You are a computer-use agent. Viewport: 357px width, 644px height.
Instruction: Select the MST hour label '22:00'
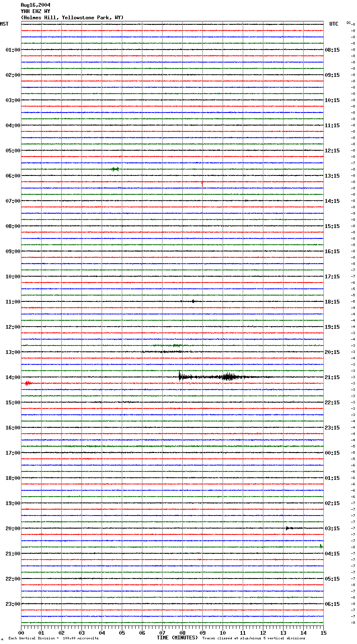[x=13, y=579]
